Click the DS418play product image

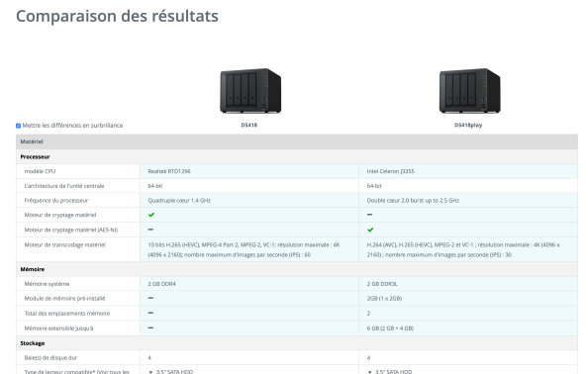point(469,91)
